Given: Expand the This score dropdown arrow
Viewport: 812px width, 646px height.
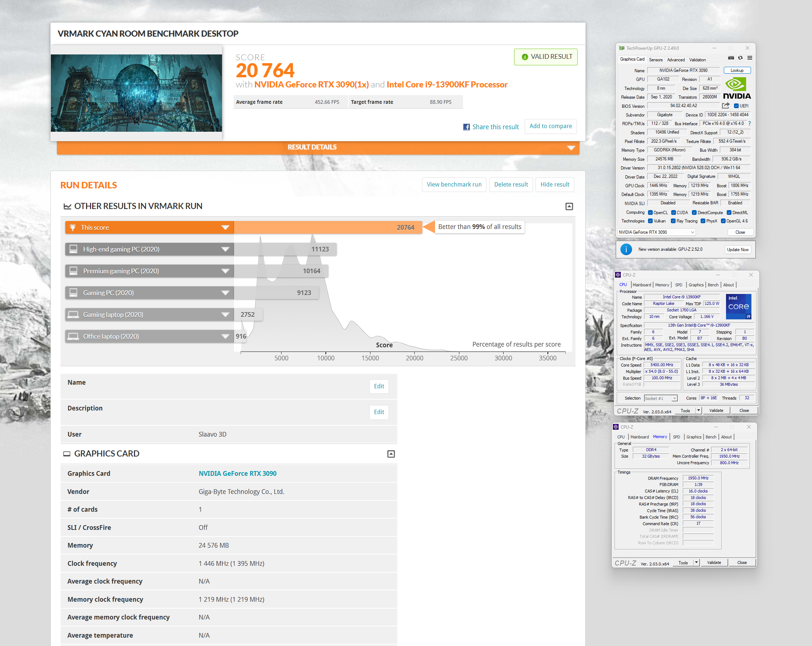Looking at the screenshot, I should tap(225, 228).
